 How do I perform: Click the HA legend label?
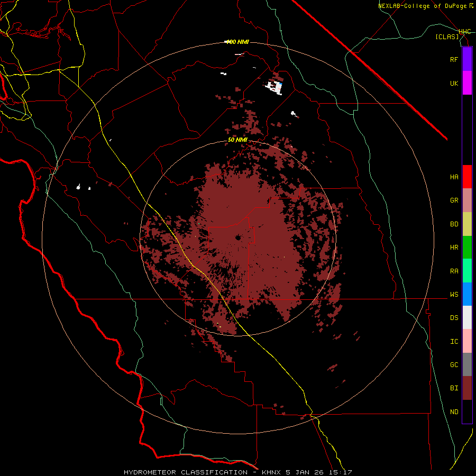point(454,177)
